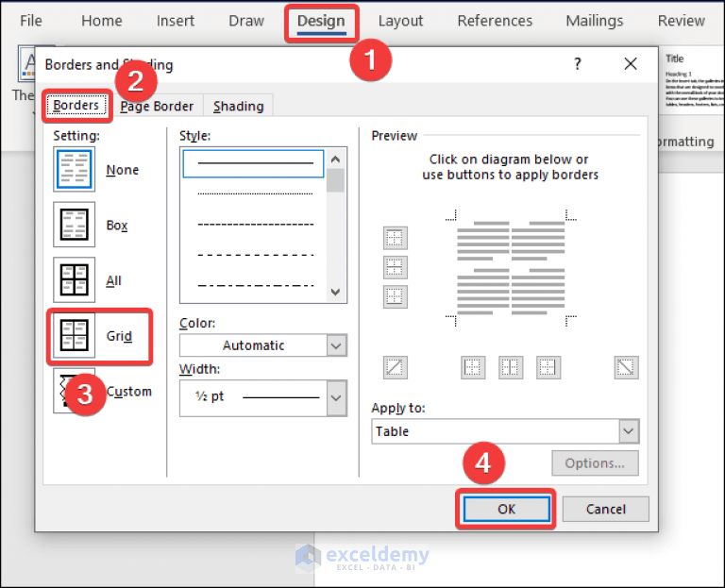Open the Color dropdown showing Automatic
This screenshot has height=588, width=725.
263,345
